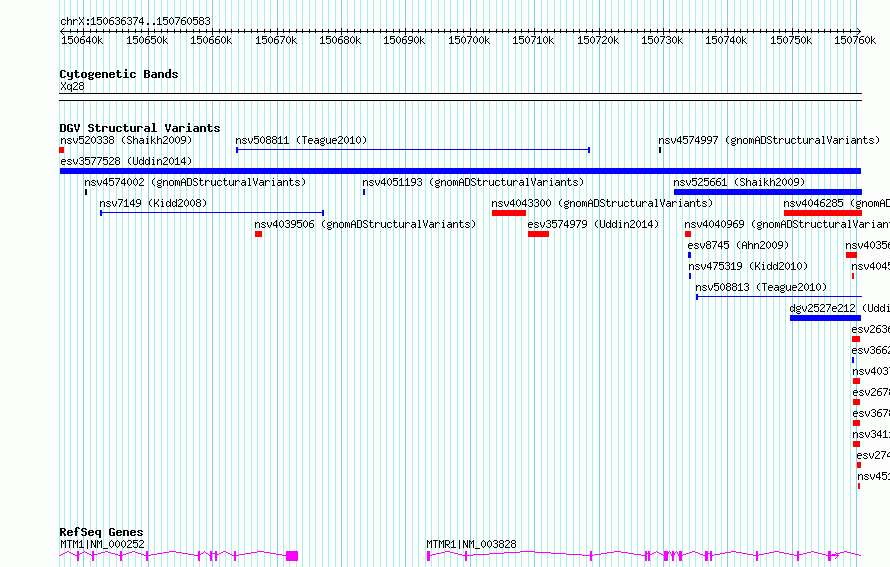Open variant nsv4051193 gnomAD label
The height and width of the screenshot is (567, 890).
tap(473, 182)
